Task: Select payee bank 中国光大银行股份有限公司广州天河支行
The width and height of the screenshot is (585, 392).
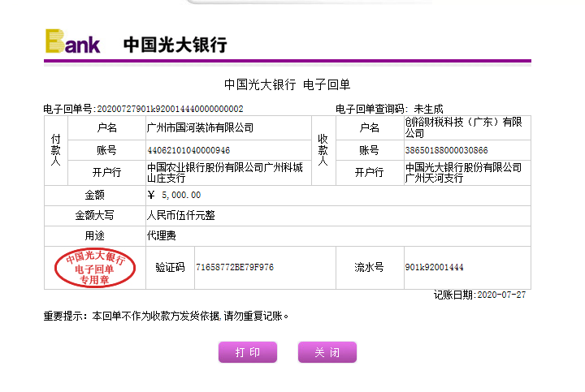Action: point(464,173)
